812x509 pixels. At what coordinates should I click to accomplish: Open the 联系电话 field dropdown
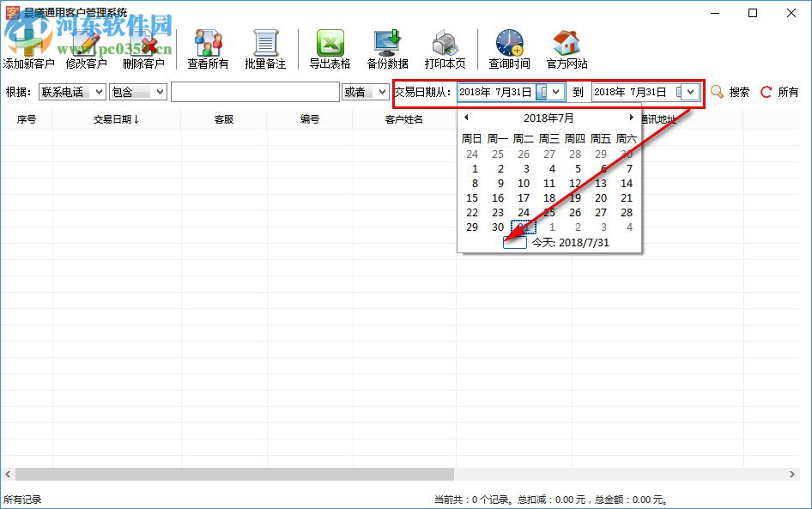tap(97, 91)
